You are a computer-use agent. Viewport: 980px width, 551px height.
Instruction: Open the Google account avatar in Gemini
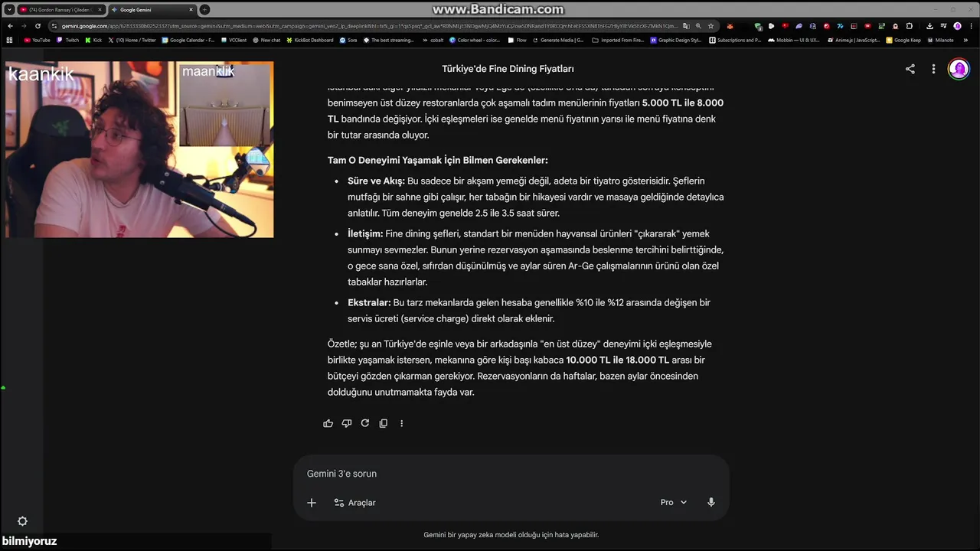pos(959,69)
